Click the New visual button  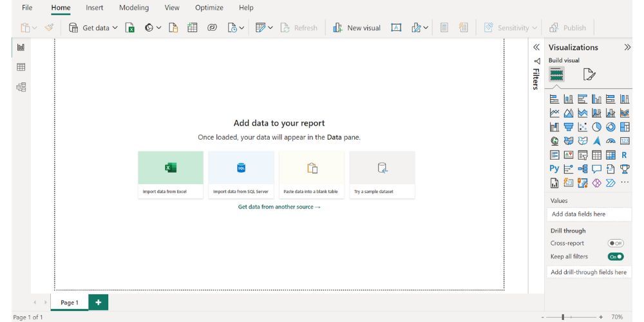click(357, 28)
